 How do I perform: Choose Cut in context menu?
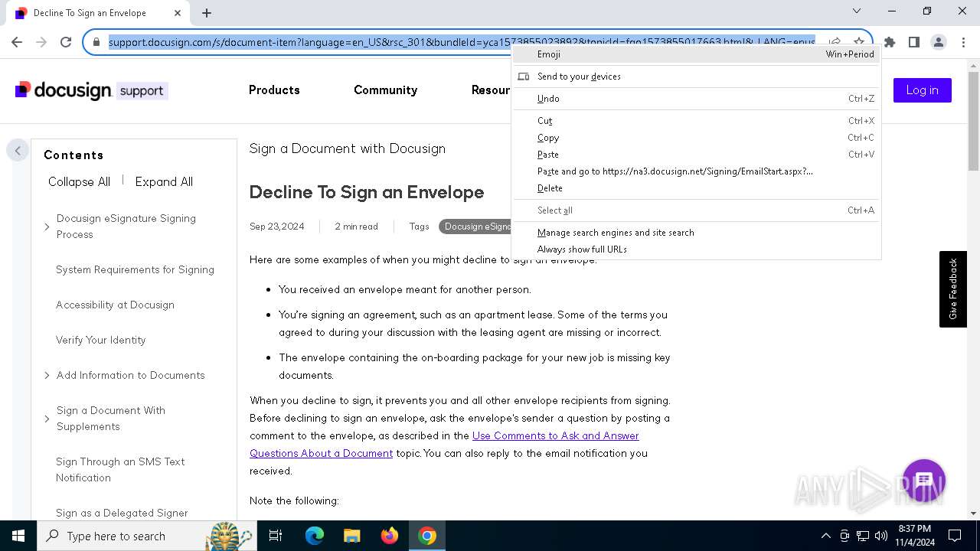(696, 121)
